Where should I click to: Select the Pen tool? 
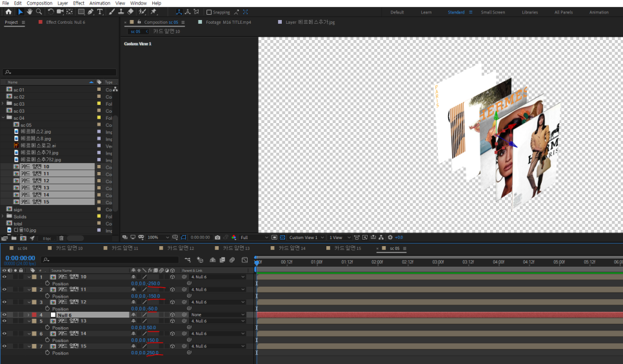point(91,12)
